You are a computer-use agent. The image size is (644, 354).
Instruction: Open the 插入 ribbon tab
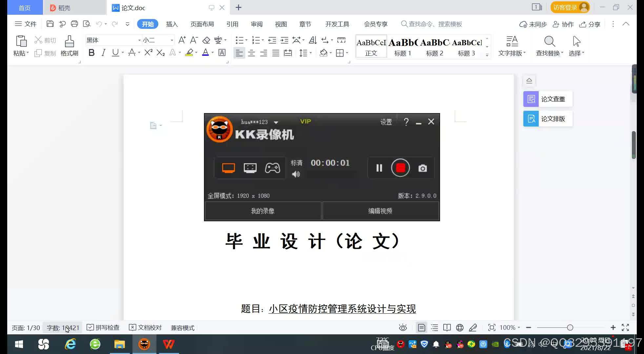tap(172, 24)
